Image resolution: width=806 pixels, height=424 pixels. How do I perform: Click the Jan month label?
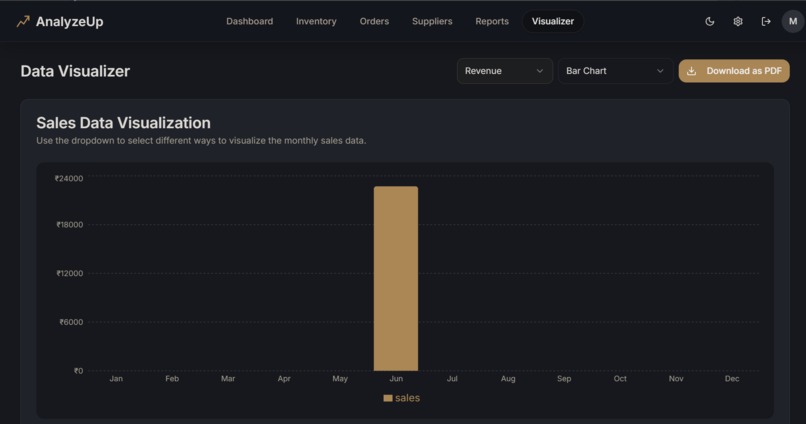click(x=116, y=379)
